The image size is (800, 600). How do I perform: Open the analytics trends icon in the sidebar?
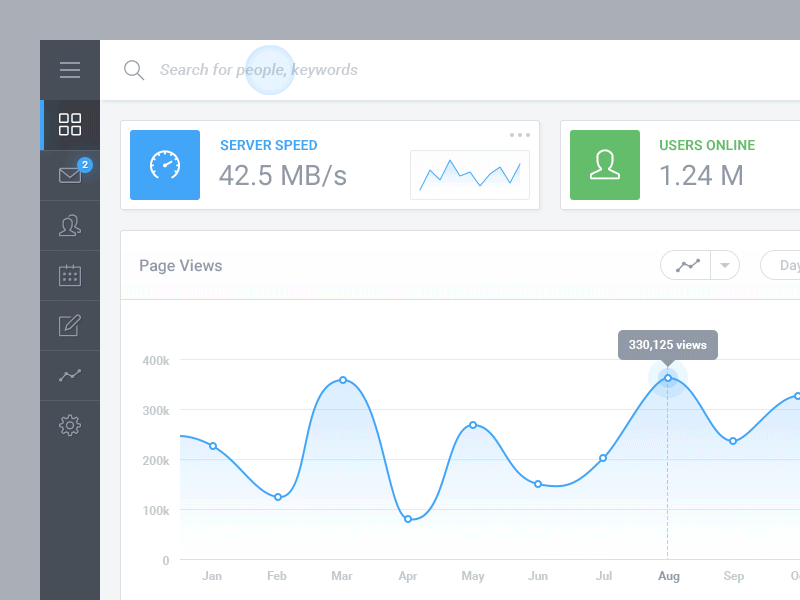pyautogui.click(x=69, y=375)
